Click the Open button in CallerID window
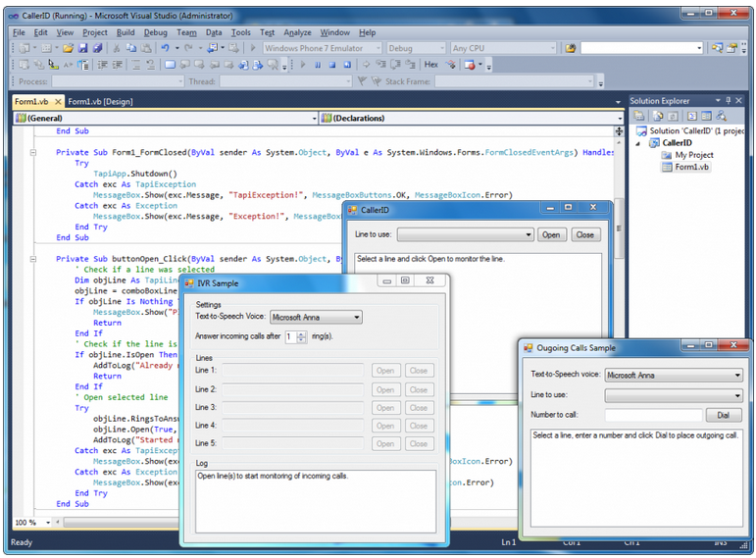The height and width of the screenshot is (558, 756). (551, 235)
